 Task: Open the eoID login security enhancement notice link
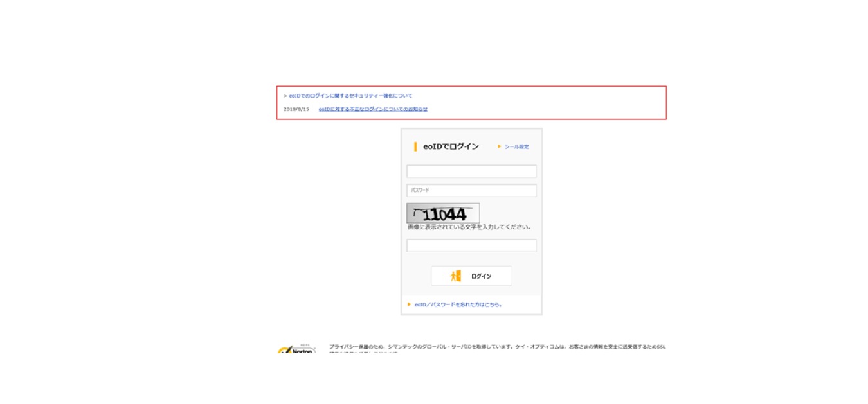[x=350, y=96]
